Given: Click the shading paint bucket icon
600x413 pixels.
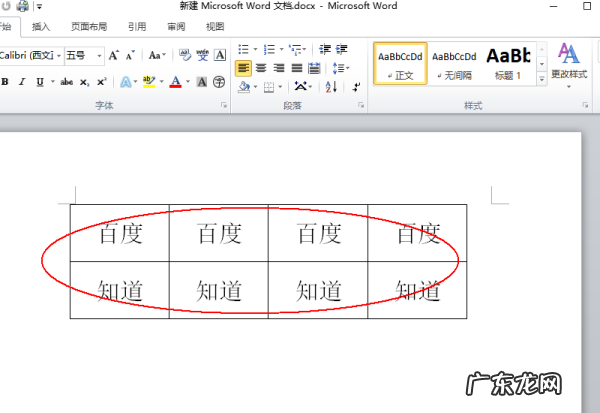Looking at the screenshot, I should click(x=244, y=87).
